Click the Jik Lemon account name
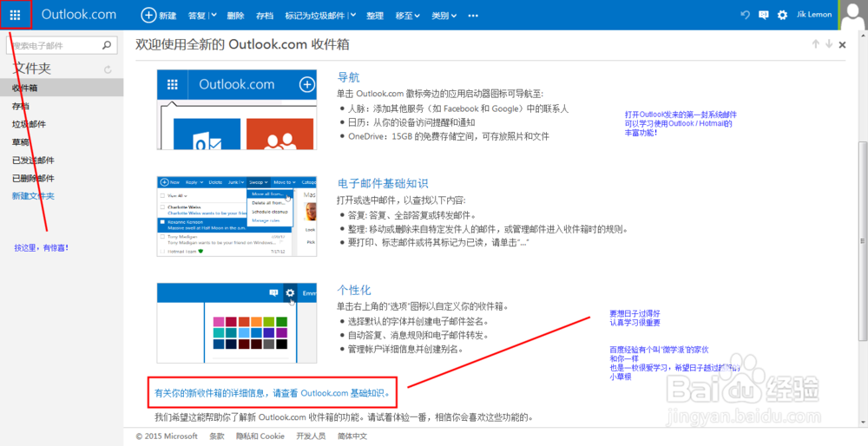 point(814,15)
